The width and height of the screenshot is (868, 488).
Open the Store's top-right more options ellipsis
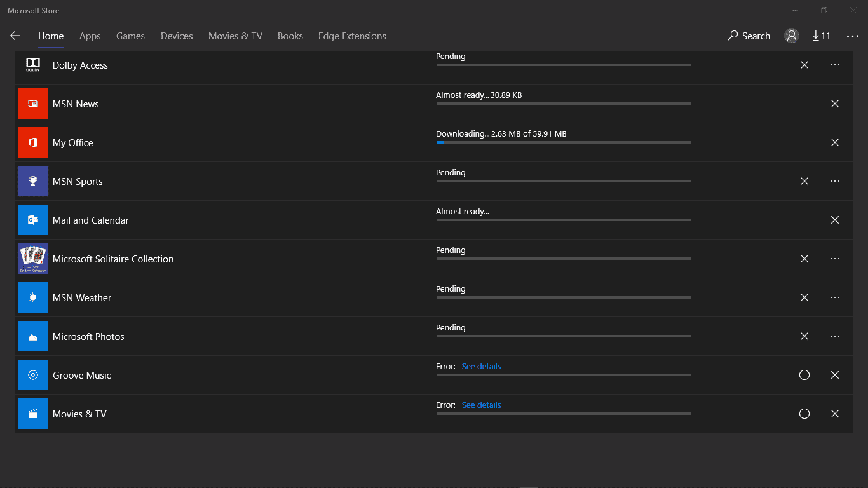pyautogui.click(x=853, y=36)
